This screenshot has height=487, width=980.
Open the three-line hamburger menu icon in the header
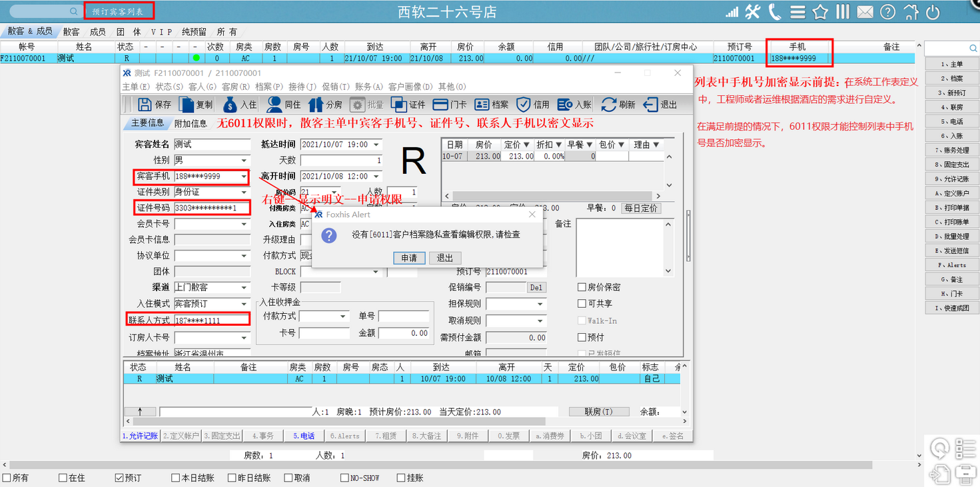tap(797, 12)
